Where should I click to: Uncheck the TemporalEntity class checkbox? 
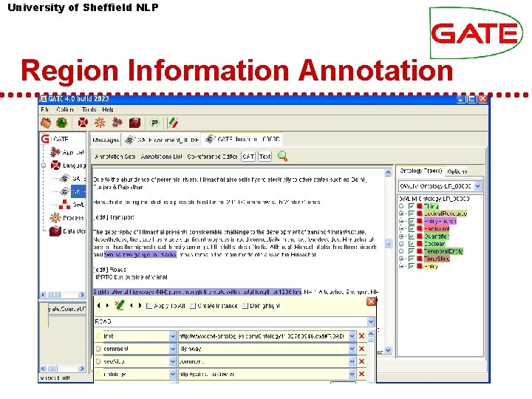pyautogui.click(x=412, y=251)
